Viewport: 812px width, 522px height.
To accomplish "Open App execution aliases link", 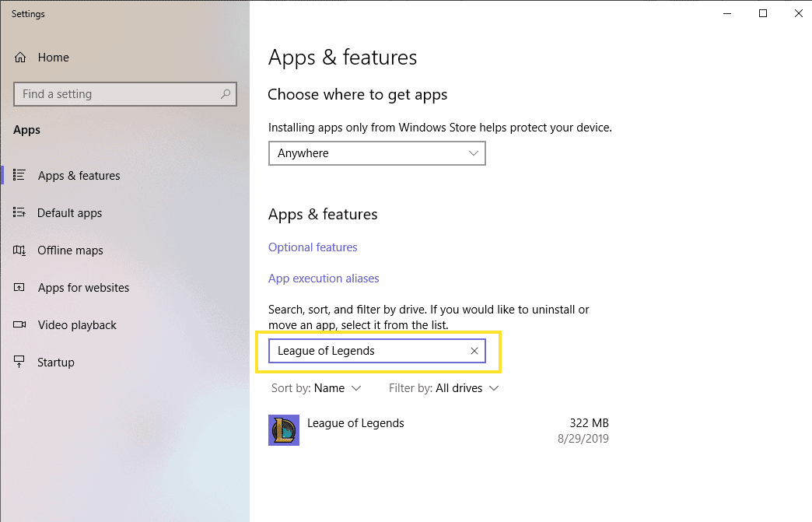I will click(324, 278).
